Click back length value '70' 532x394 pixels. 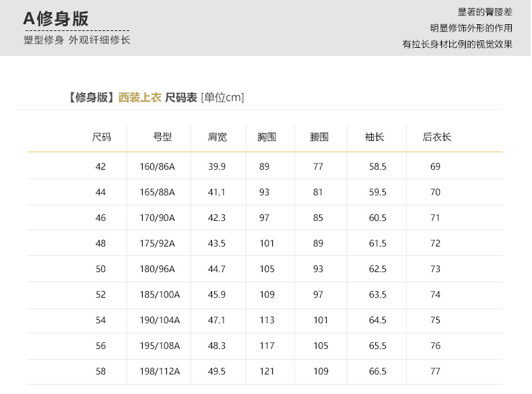tap(435, 193)
